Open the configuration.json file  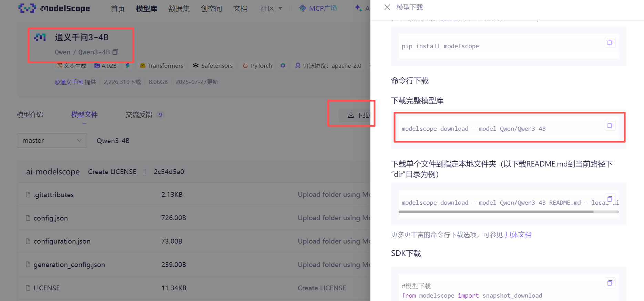pyautogui.click(x=62, y=241)
